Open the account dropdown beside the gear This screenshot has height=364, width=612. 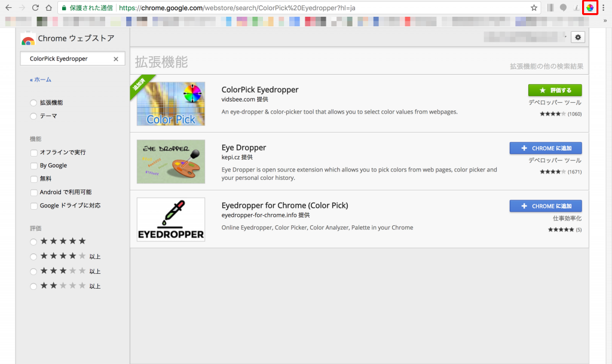pyautogui.click(x=565, y=36)
